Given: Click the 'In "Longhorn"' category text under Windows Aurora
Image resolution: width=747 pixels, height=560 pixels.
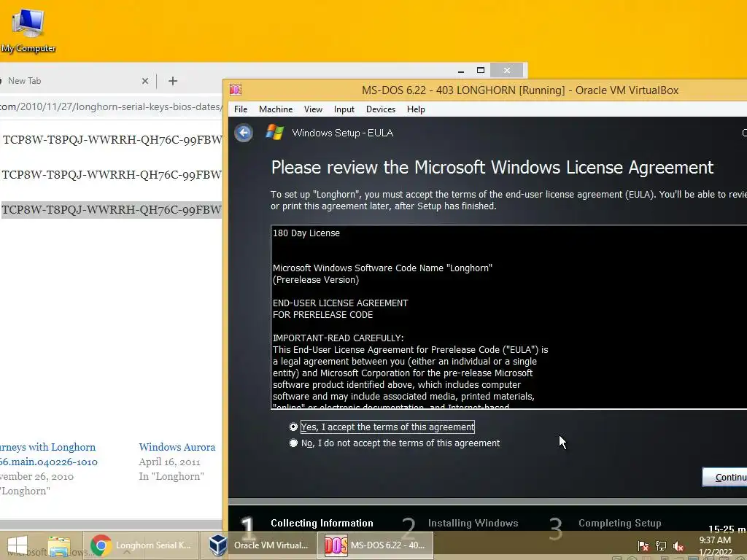Looking at the screenshot, I should 171,476.
